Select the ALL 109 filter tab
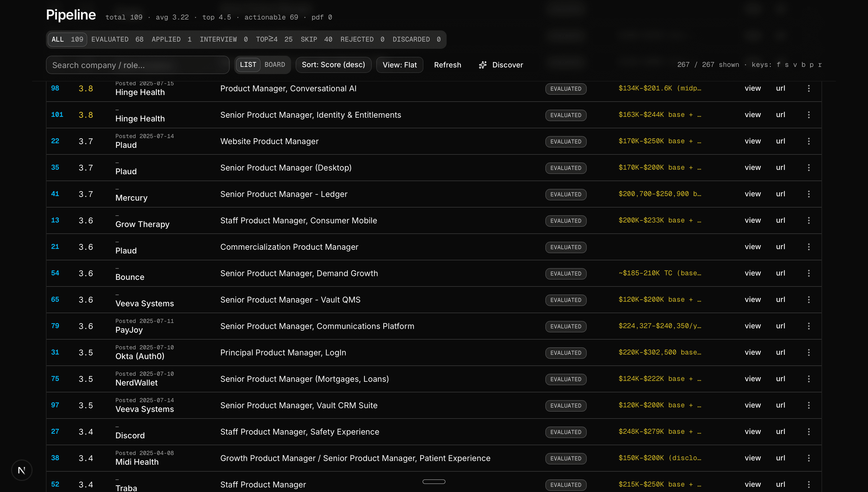 tap(67, 39)
